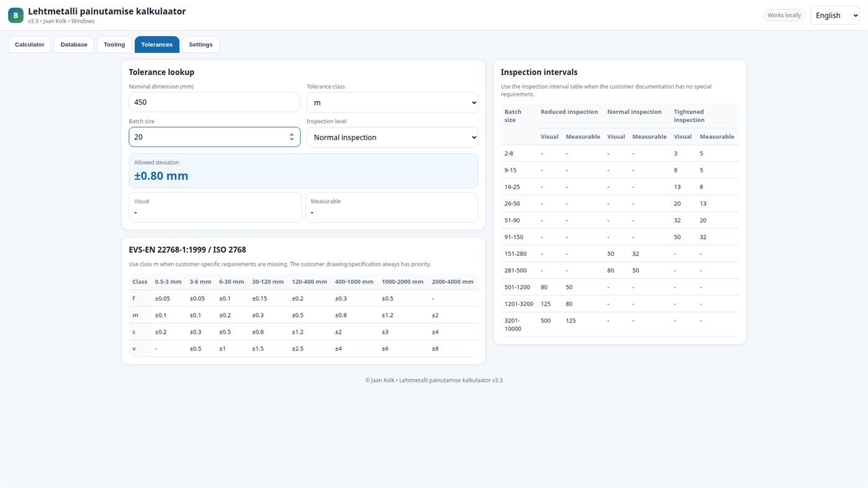This screenshot has height=488, width=868.
Task: Click the EVS-EN 22768-1:1999 / ISO 2768 heading
Action: coord(187,250)
